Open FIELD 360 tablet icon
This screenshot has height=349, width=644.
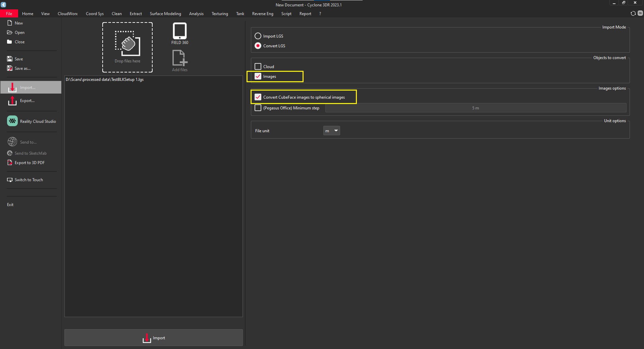click(180, 31)
